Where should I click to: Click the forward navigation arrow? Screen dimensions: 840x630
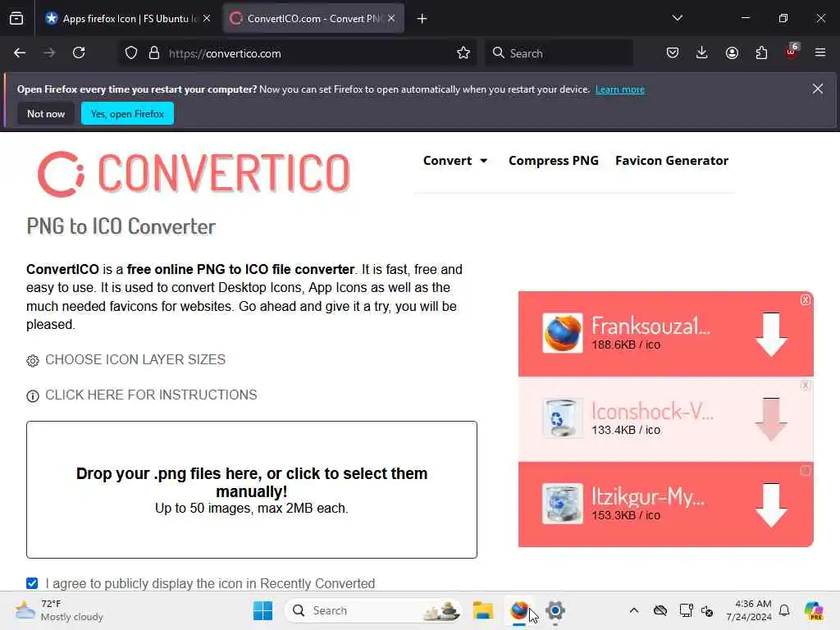coord(49,52)
